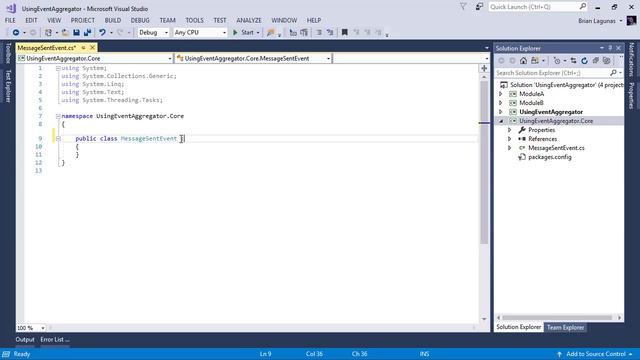Open the FILE menu

10,20
